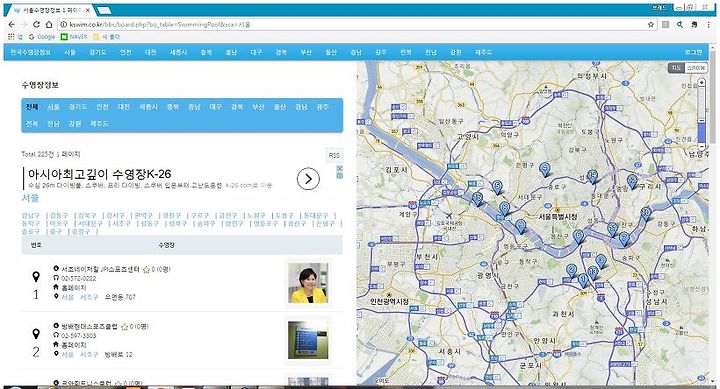The image size is (720, 389).
Task: Choose 대전 in the 수영장정보 region filter
Action: 124,107
